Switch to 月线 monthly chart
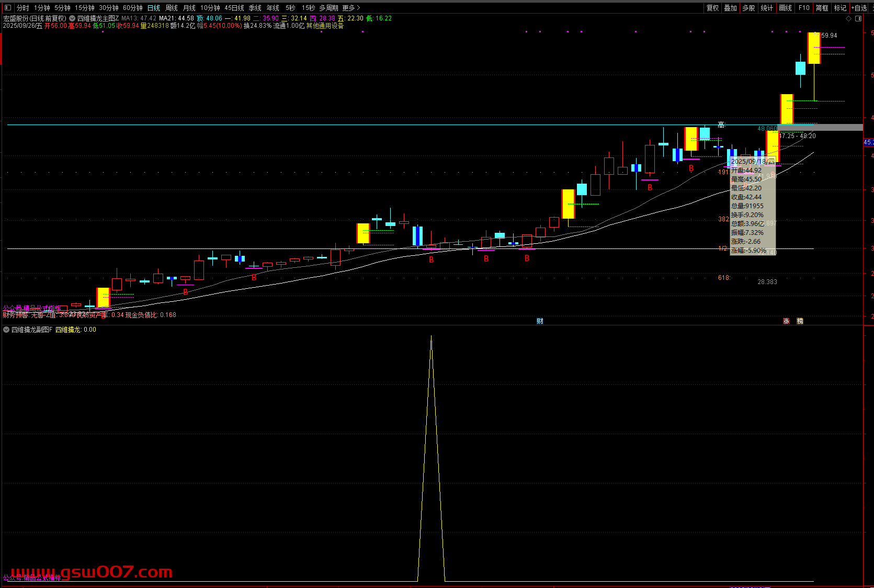Viewport: 874px width, 588px height. 189,8
